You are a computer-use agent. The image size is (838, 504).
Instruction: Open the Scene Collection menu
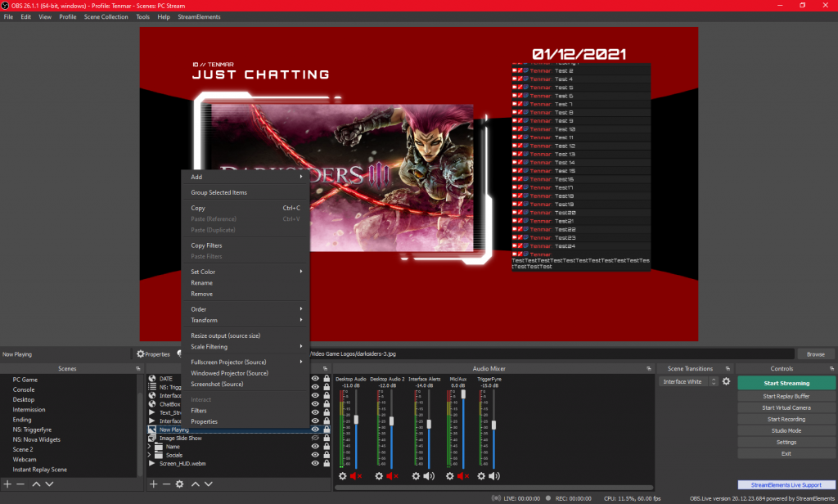coord(106,16)
